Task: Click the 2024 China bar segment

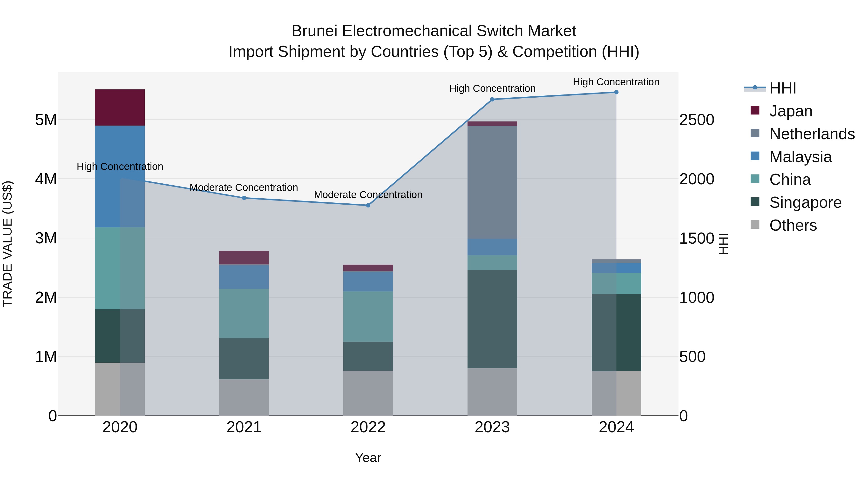Action: (x=617, y=284)
